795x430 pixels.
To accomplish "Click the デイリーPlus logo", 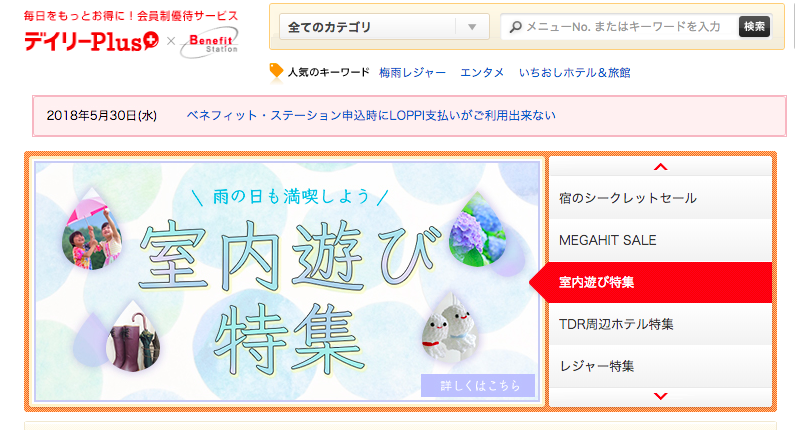I will click(x=91, y=42).
